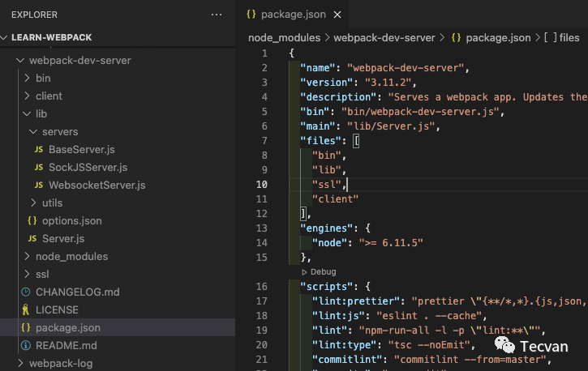Click JS icon of SockJSServer.js
This screenshot has height=371, width=588.
39,168
